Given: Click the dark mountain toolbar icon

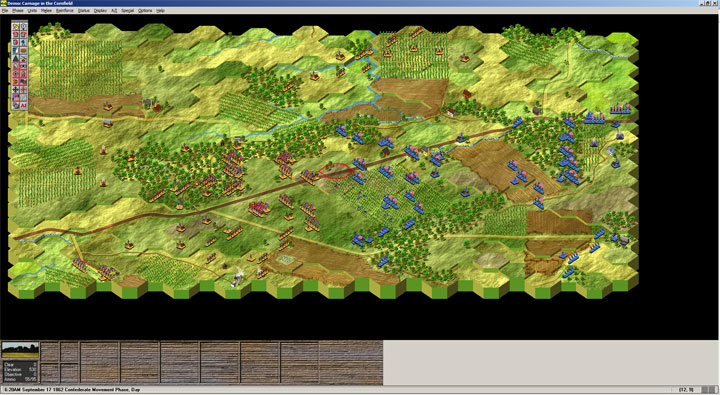Looking at the screenshot, I should point(15,58).
